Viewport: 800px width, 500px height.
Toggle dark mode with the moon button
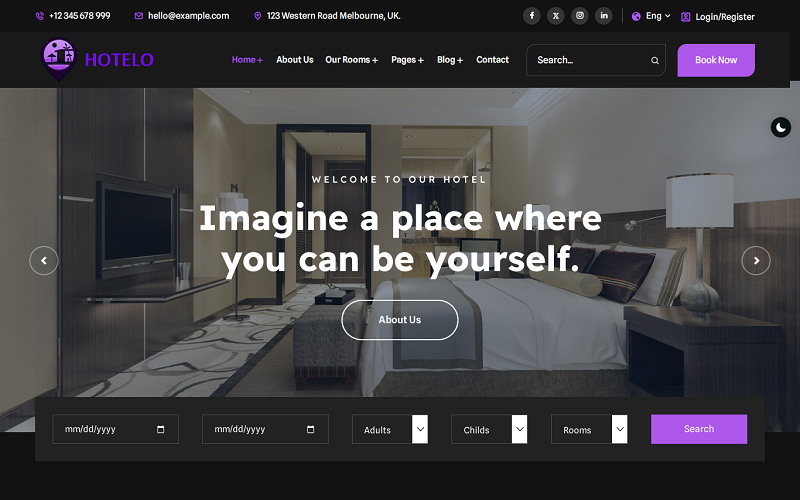[781, 127]
